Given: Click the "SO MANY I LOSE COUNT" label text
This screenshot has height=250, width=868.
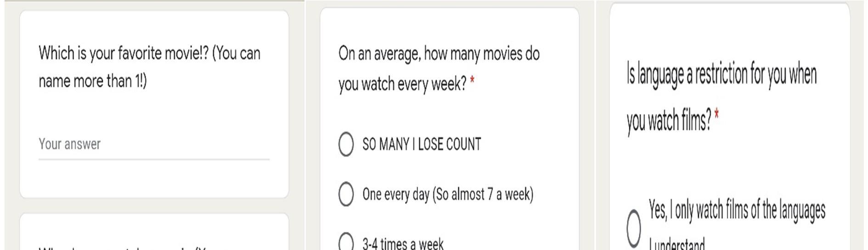Looking at the screenshot, I should (x=422, y=144).
